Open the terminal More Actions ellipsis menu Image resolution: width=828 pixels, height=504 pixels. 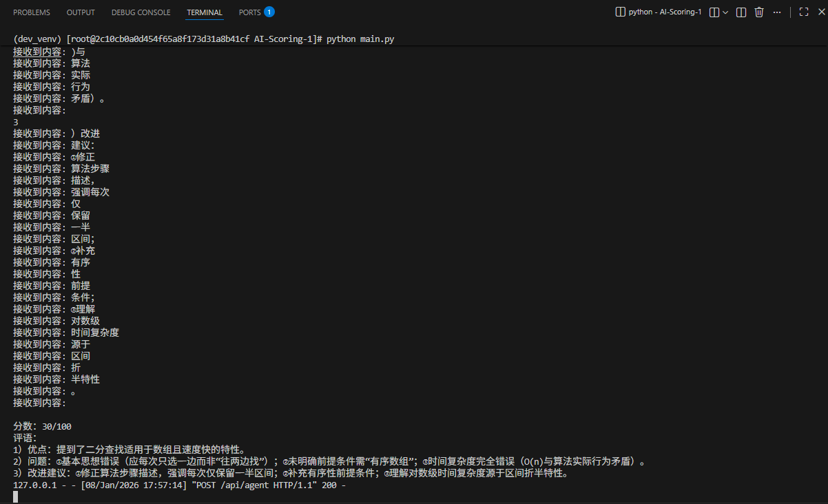pyautogui.click(x=778, y=12)
